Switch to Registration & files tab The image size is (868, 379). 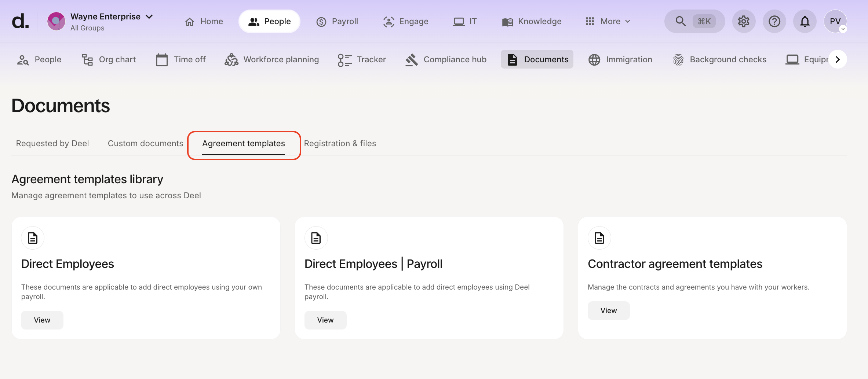[340, 143]
